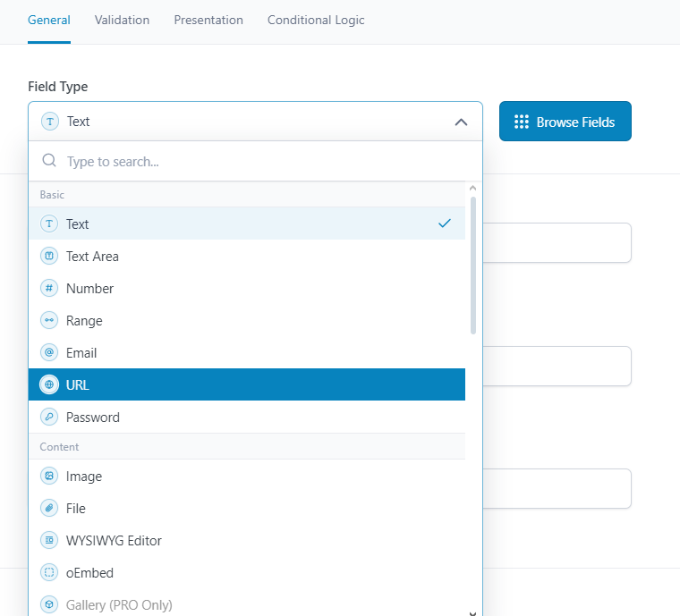Click the Text Area field type icon
This screenshot has height=616, width=680.
49,257
